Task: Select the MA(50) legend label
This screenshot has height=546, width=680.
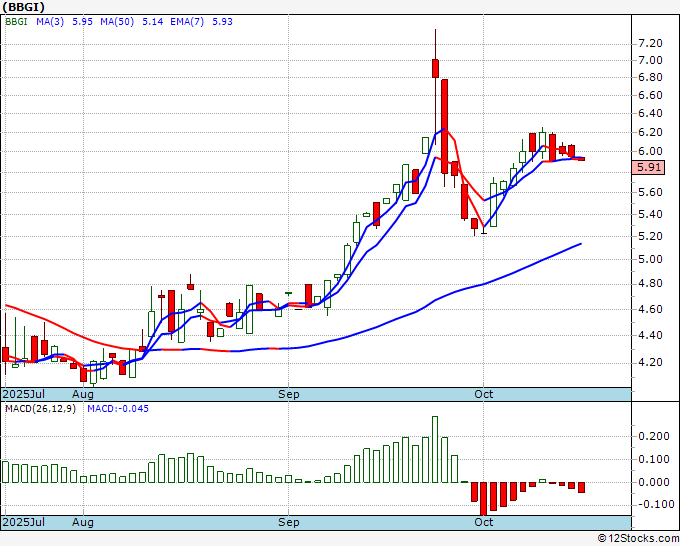Action: point(117,22)
